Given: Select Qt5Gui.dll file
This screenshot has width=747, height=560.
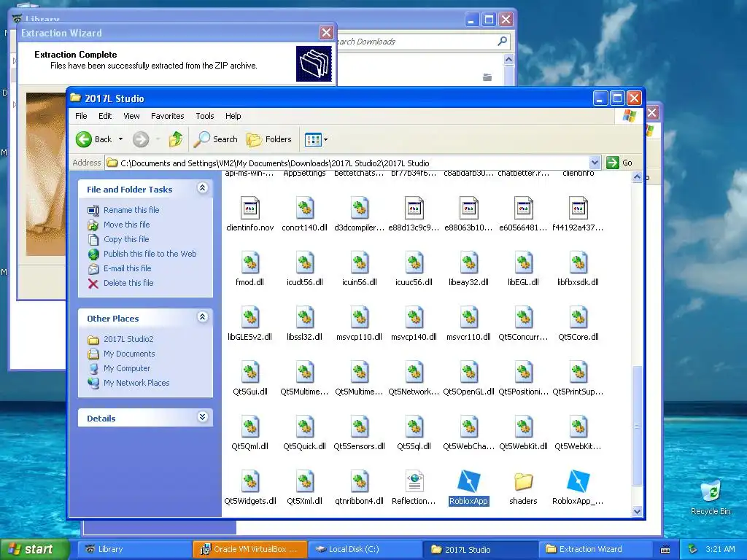Looking at the screenshot, I should pos(250,372).
